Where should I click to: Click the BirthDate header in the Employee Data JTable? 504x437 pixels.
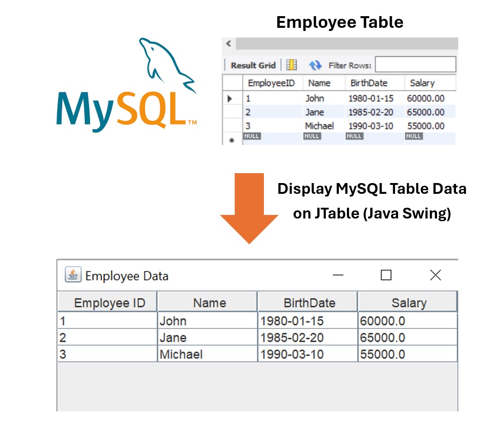coord(307,302)
